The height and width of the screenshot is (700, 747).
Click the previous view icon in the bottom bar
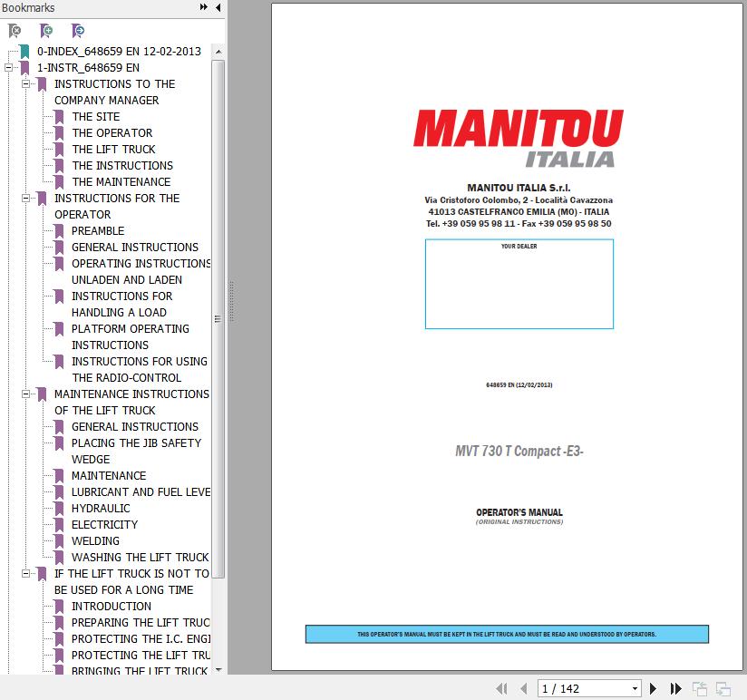tap(699, 688)
